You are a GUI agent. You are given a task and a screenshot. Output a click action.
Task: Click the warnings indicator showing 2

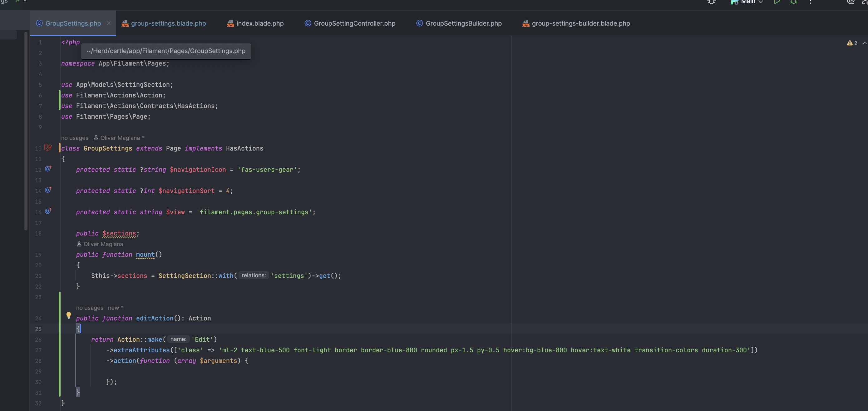852,43
